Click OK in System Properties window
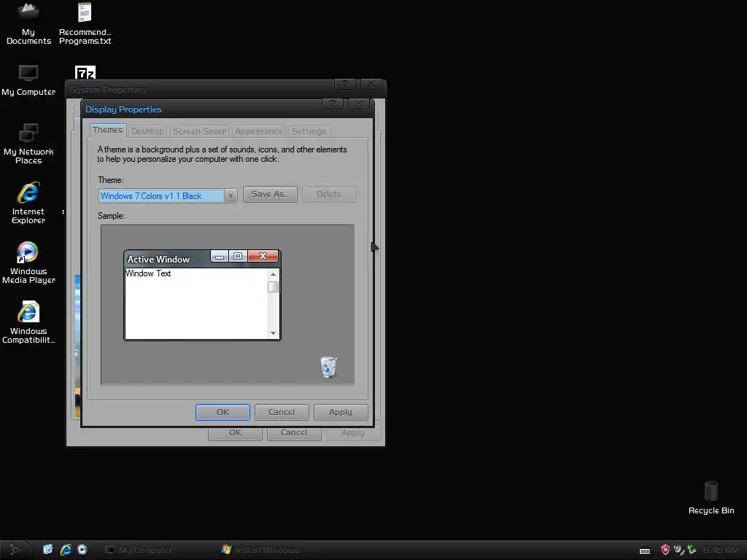The width and height of the screenshot is (747, 560). [x=236, y=433]
